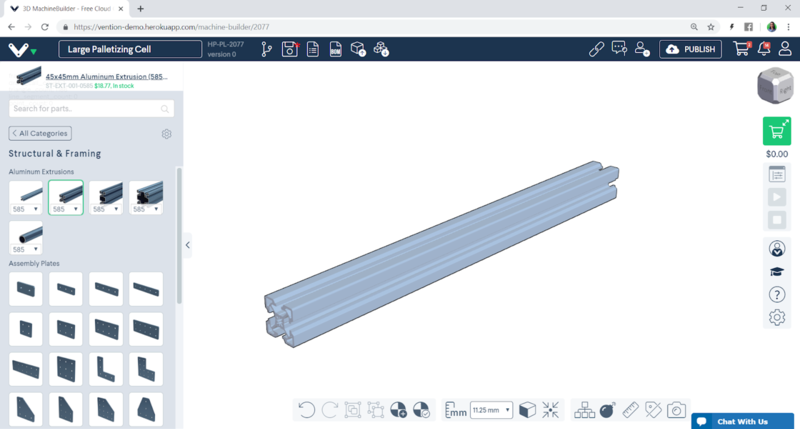Image resolution: width=800 pixels, height=429 pixels.
Task: Open the tutorials graduation cap icon
Action: [777, 271]
